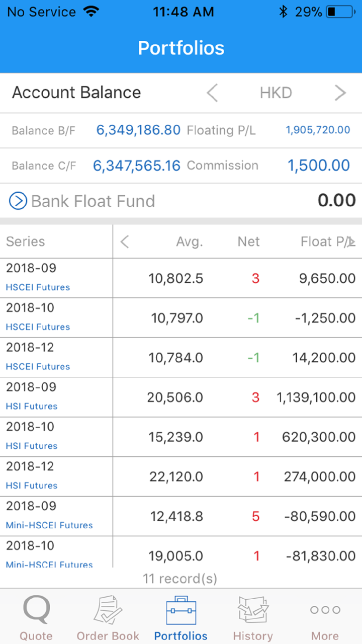Select the Portfolios briefcase icon
This screenshot has height=644, width=362.
pos(181,610)
